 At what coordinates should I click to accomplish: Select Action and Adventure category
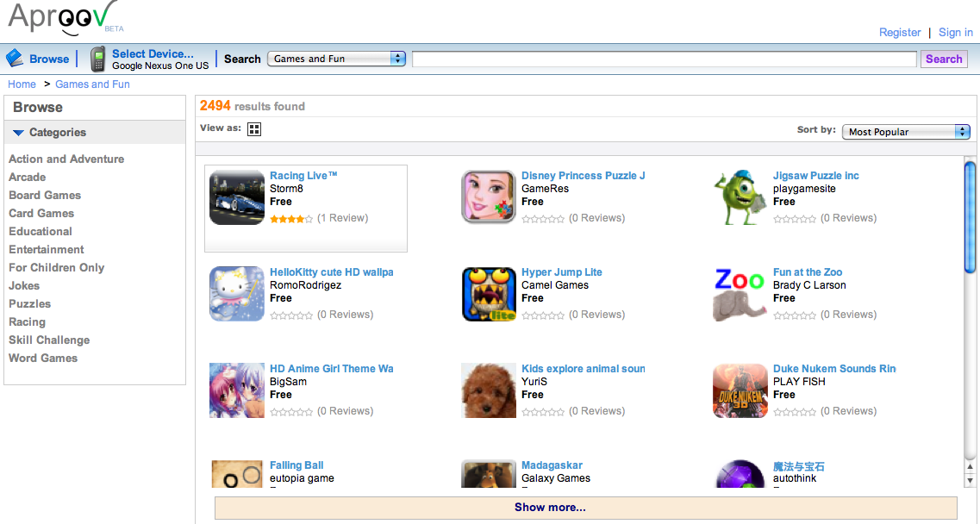coord(66,159)
